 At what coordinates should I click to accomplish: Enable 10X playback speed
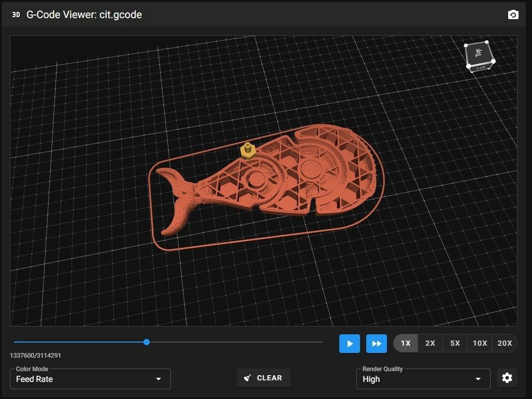click(480, 343)
